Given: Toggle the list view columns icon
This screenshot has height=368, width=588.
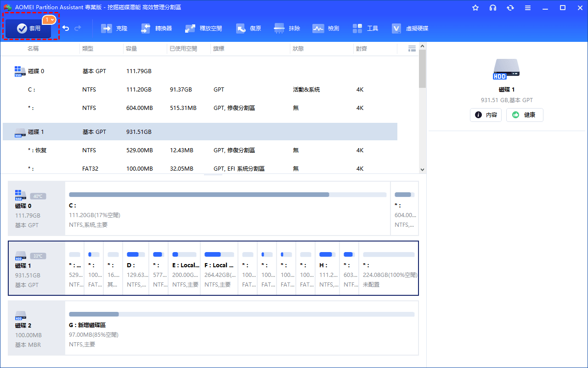Looking at the screenshot, I should pyautogui.click(x=412, y=48).
